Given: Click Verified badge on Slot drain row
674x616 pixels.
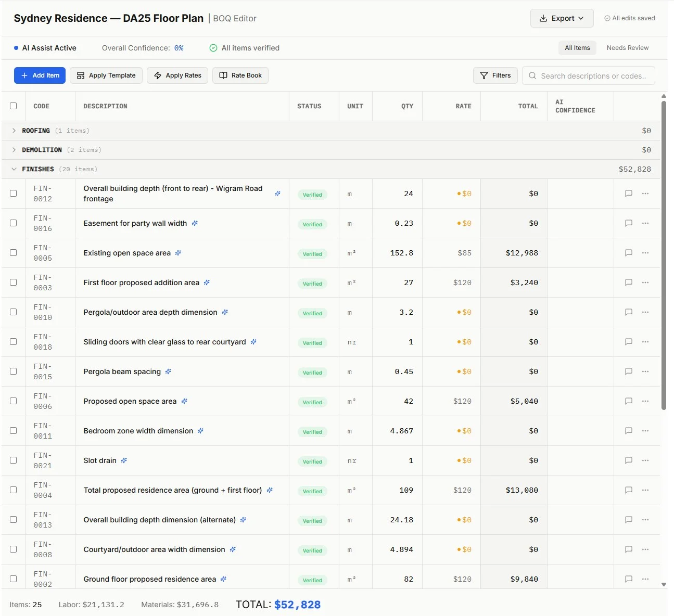Looking at the screenshot, I should click(x=312, y=461).
